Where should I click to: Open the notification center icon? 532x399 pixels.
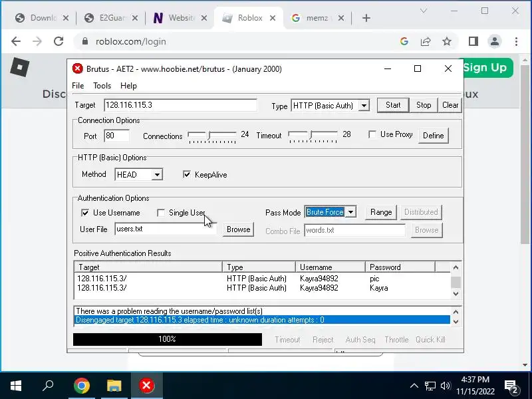(x=512, y=386)
